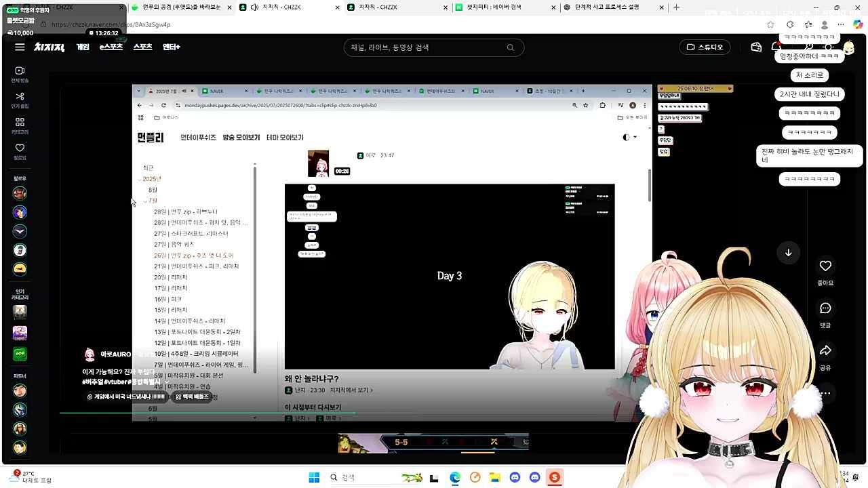Click the cheese wallet icon in the header
Screen dimensions: 868x488
(756, 47)
